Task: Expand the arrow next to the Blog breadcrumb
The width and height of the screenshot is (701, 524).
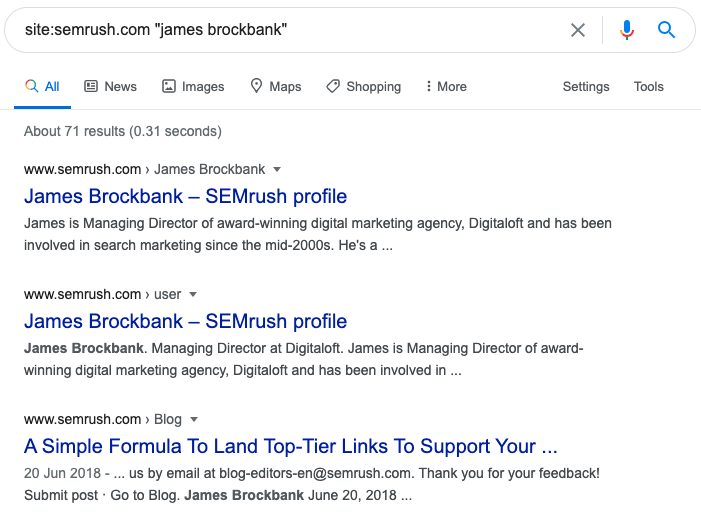Action: click(194, 419)
